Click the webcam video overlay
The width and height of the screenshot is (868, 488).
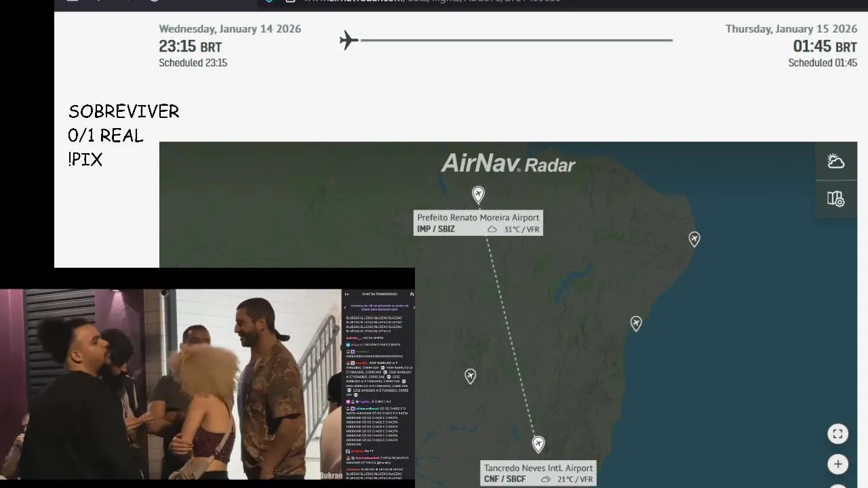(171, 384)
